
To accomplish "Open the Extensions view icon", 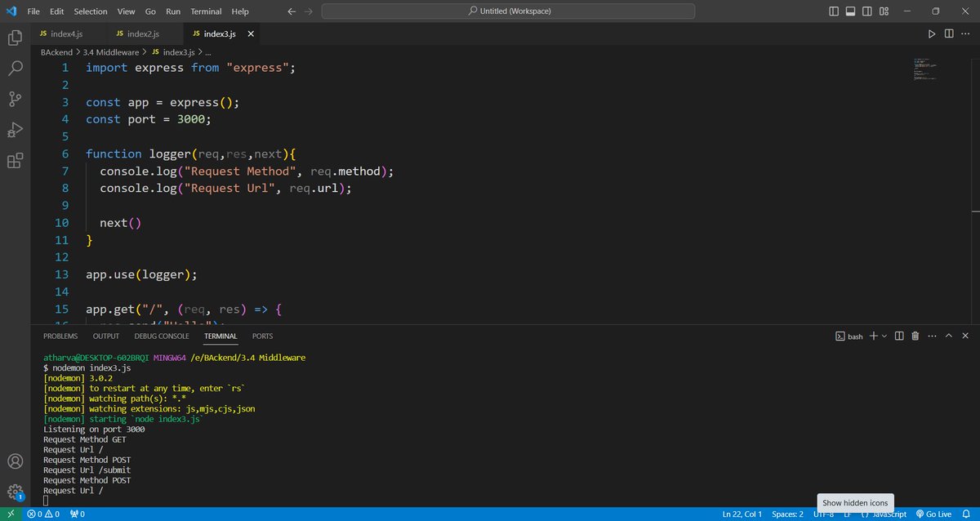I will click(15, 161).
